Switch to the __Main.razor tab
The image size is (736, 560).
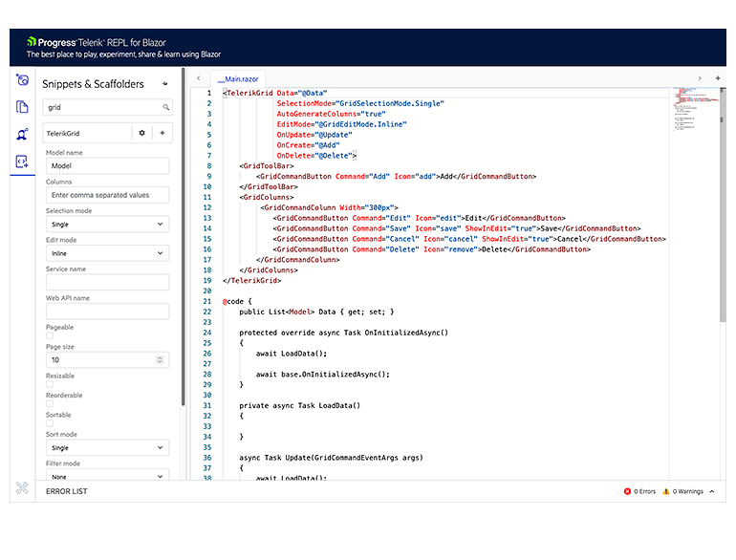point(238,79)
